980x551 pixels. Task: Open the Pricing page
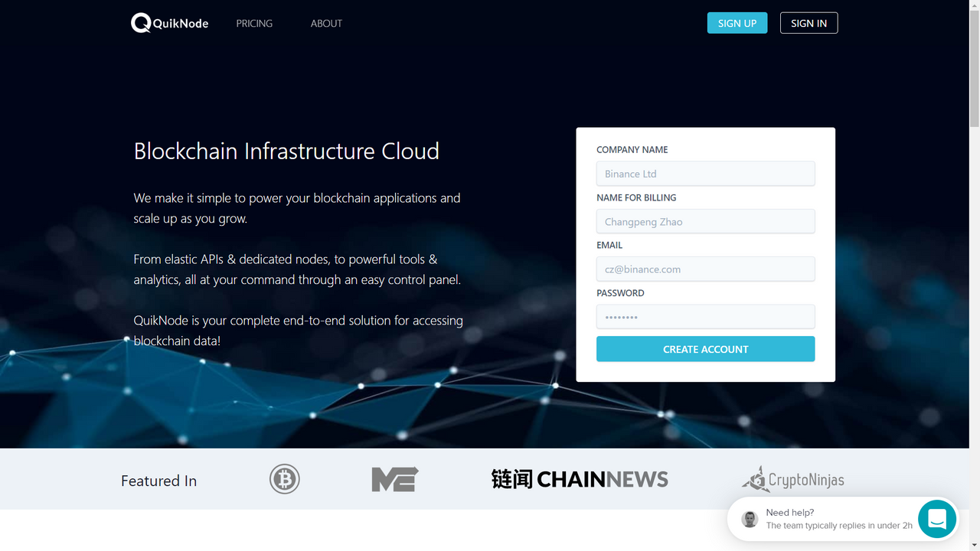[x=254, y=24]
